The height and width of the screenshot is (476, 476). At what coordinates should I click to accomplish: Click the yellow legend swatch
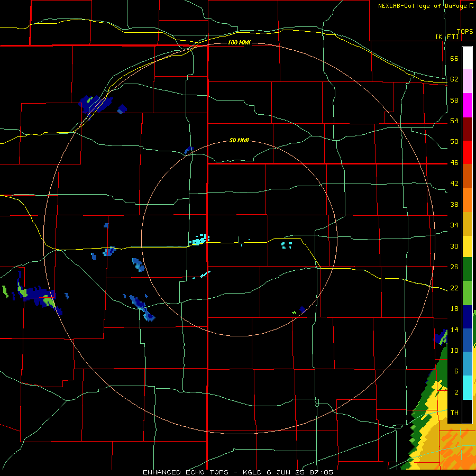pyautogui.click(x=467, y=246)
